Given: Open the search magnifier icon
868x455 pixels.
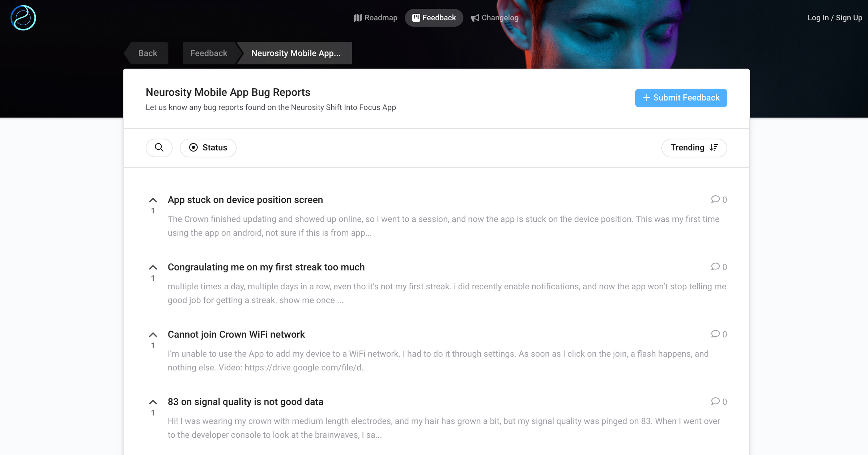Looking at the screenshot, I should point(159,148).
